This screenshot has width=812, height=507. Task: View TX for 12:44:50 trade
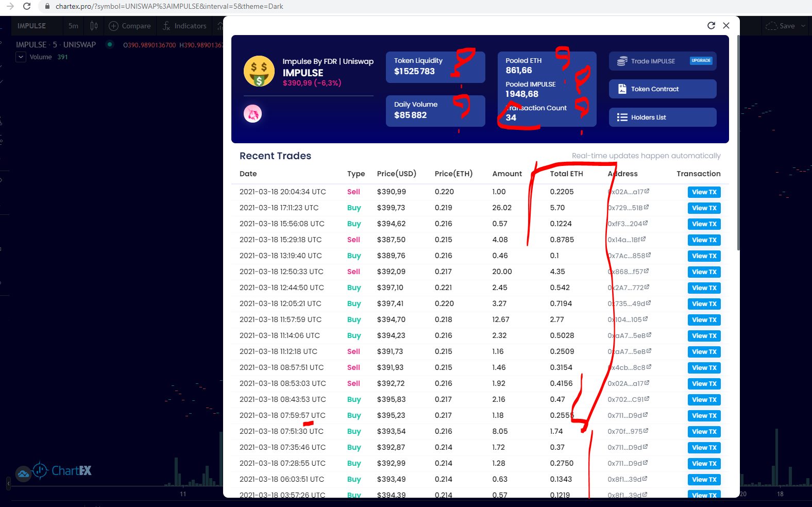tap(704, 288)
